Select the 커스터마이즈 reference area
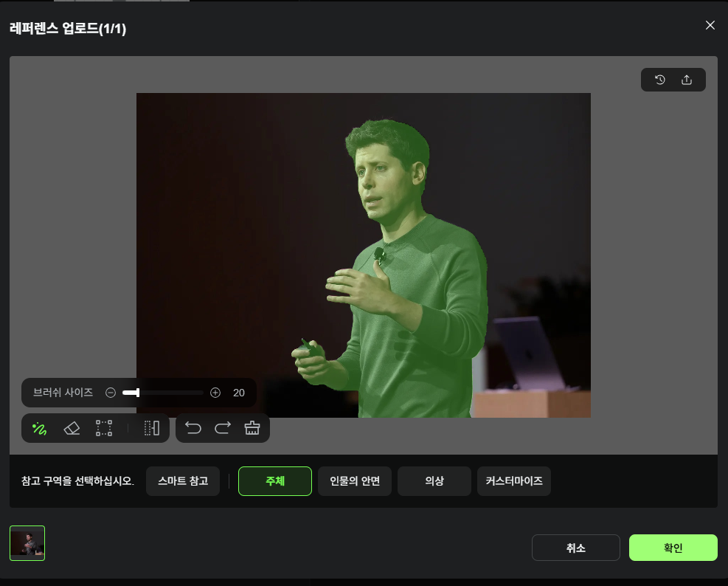Image resolution: width=728 pixels, height=586 pixels. click(x=514, y=481)
